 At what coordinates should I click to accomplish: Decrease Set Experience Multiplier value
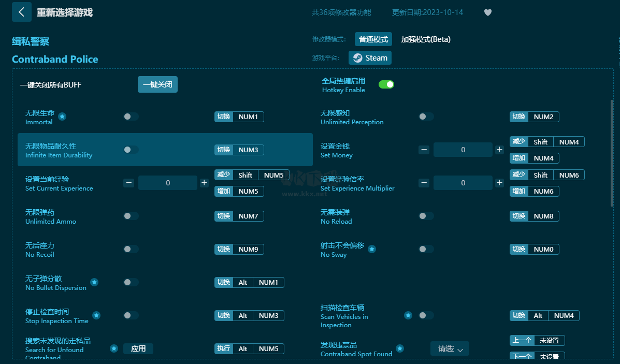pos(424,183)
